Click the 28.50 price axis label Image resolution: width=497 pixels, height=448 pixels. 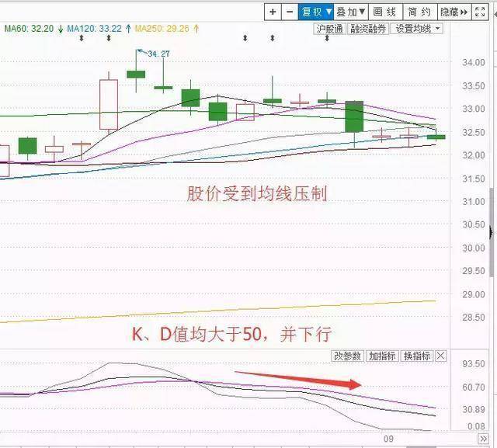tap(474, 318)
